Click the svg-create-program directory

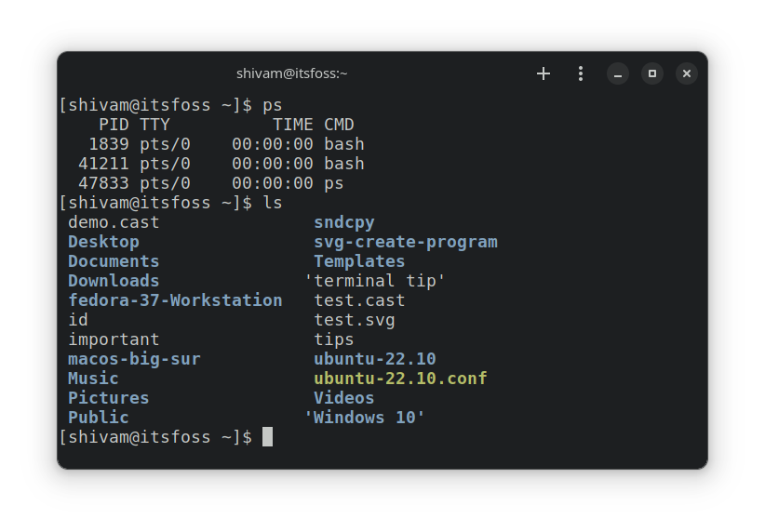tap(406, 242)
